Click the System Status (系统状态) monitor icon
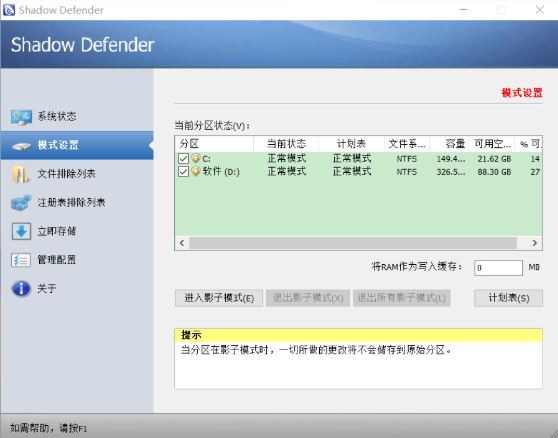Screen dimensions: 558x438 point(21,117)
